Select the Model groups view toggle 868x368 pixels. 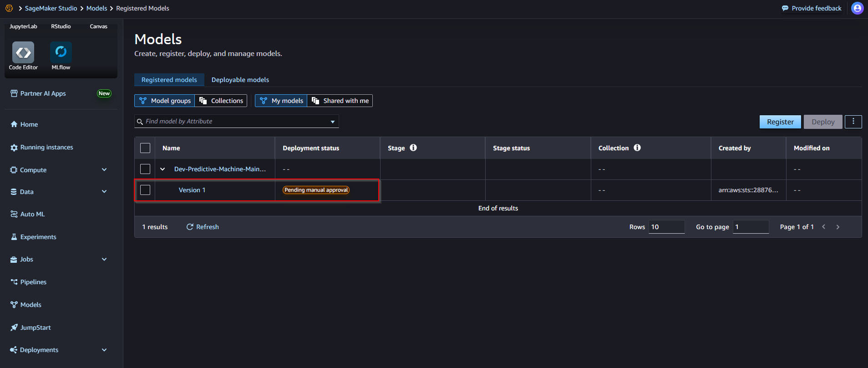(165, 101)
